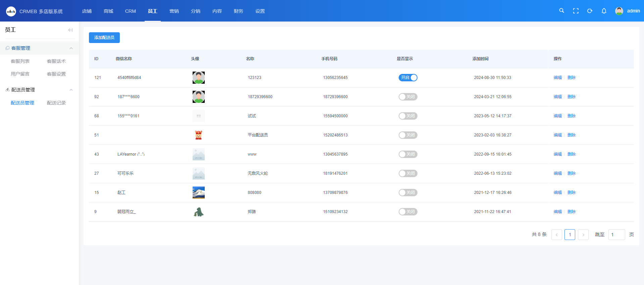Go to previous page arrow
Screen dimensions: 644x285
556,235
